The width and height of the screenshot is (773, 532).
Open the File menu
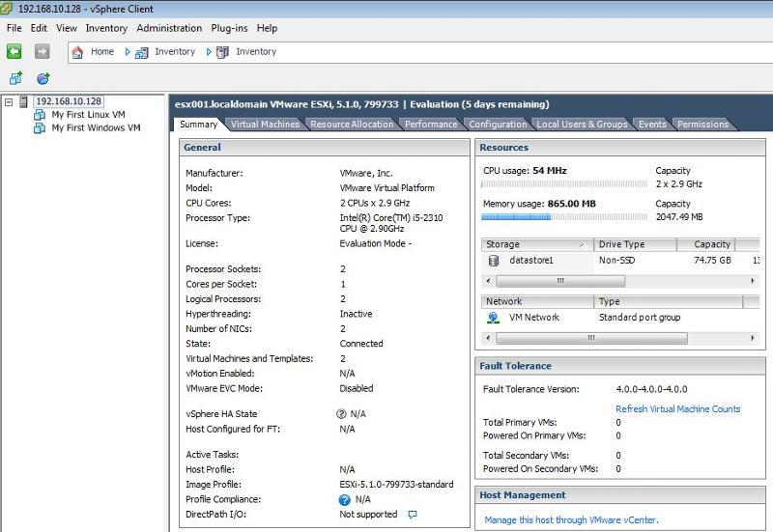coord(14,28)
